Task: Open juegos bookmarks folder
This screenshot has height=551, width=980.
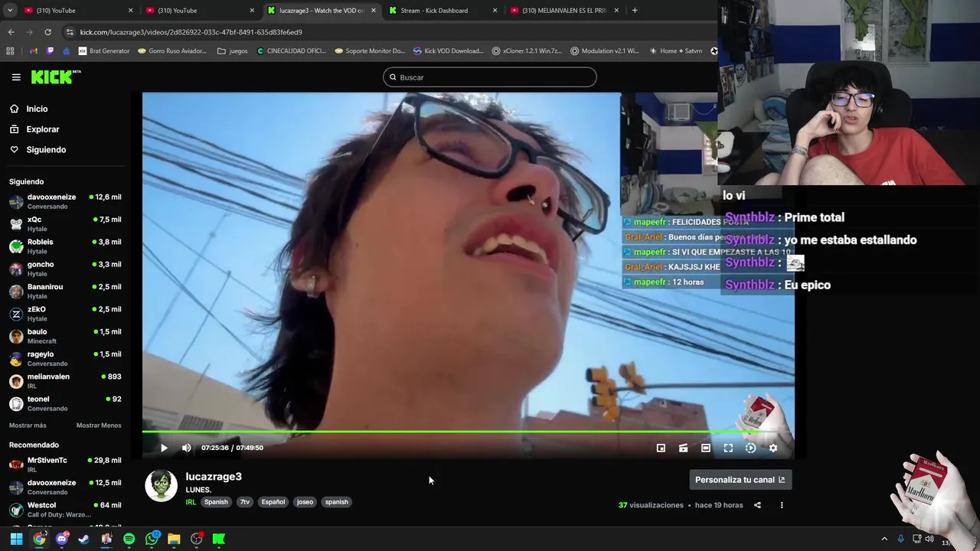Action: (x=233, y=51)
